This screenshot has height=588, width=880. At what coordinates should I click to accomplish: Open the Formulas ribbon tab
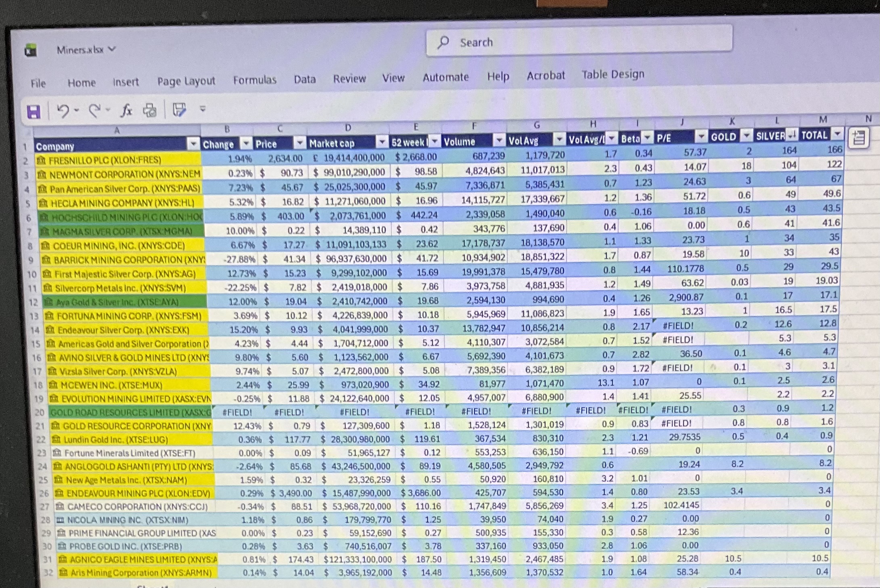point(255,80)
